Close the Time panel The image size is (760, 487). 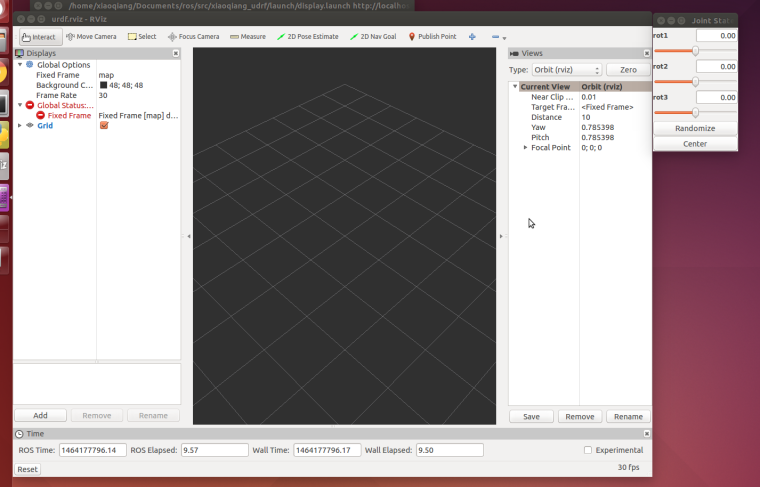(x=647, y=434)
